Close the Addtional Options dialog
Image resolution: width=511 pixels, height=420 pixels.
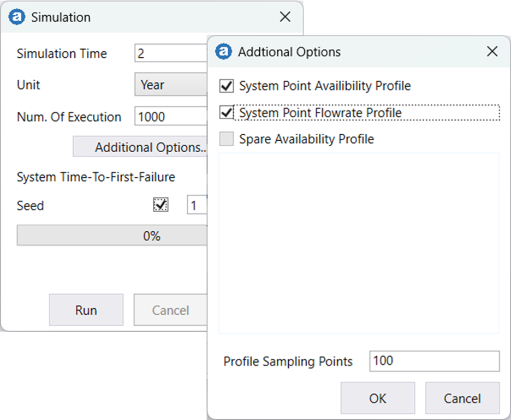492,51
